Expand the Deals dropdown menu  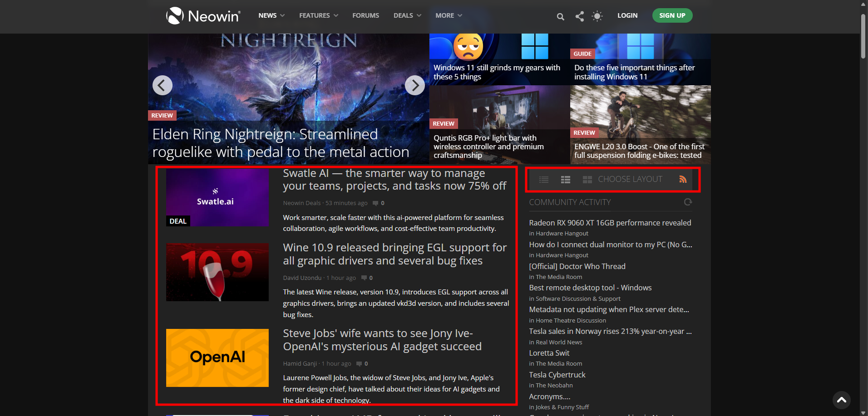(407, 15)
